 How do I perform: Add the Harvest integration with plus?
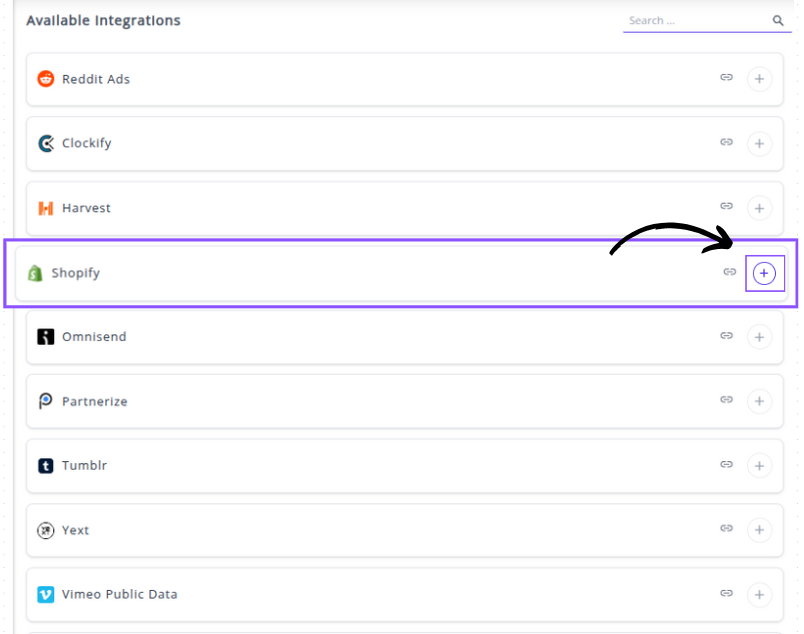pos(759,208)
